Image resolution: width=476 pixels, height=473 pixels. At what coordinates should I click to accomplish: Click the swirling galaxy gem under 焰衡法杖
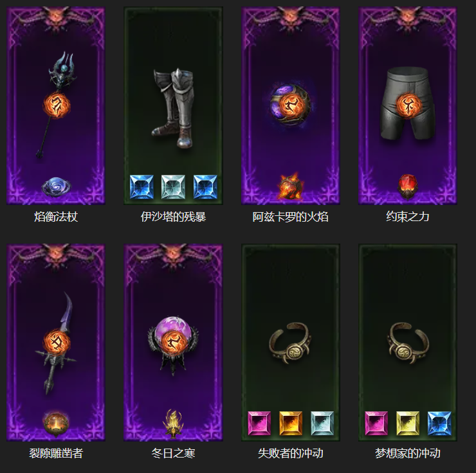(x=56, y=186)
